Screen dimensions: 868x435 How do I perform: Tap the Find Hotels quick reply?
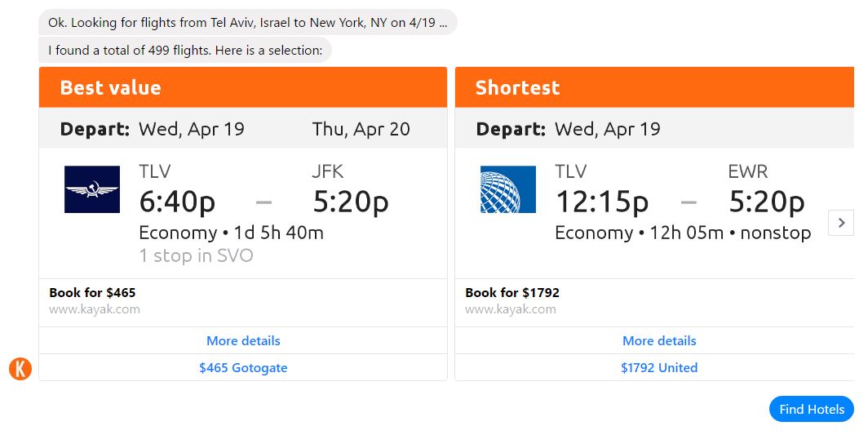(812, 409)
